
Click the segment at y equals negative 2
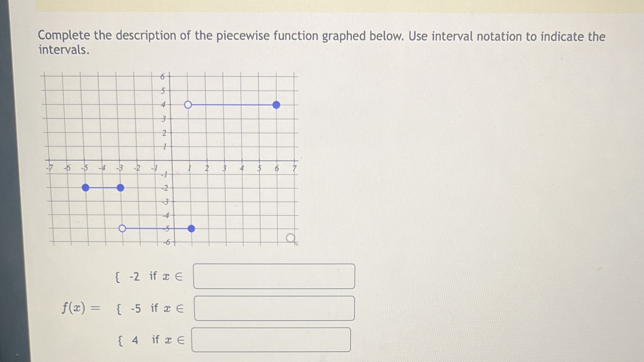point(103,188)
